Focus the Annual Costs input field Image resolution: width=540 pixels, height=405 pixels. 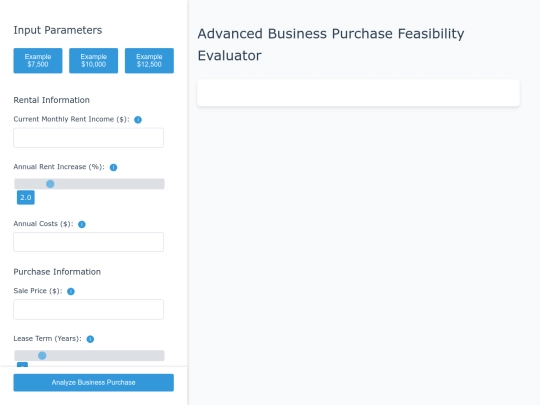point(89,242)
